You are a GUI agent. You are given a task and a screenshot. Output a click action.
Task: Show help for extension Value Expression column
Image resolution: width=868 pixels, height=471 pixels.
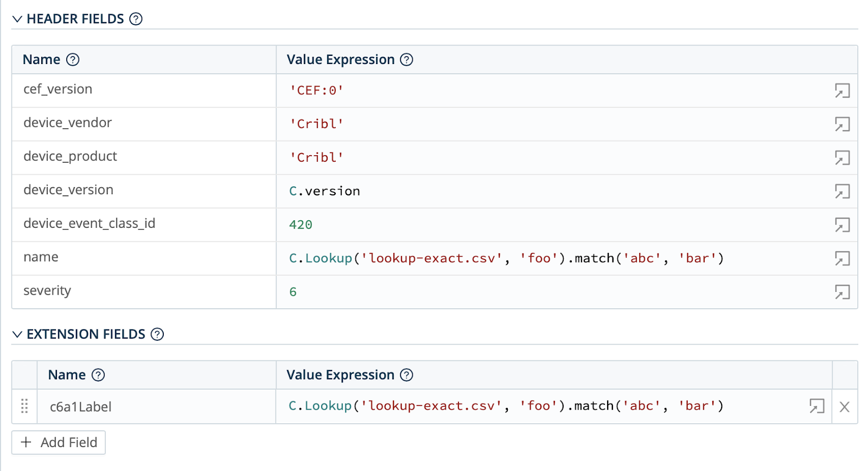click(x=406, y=375)
